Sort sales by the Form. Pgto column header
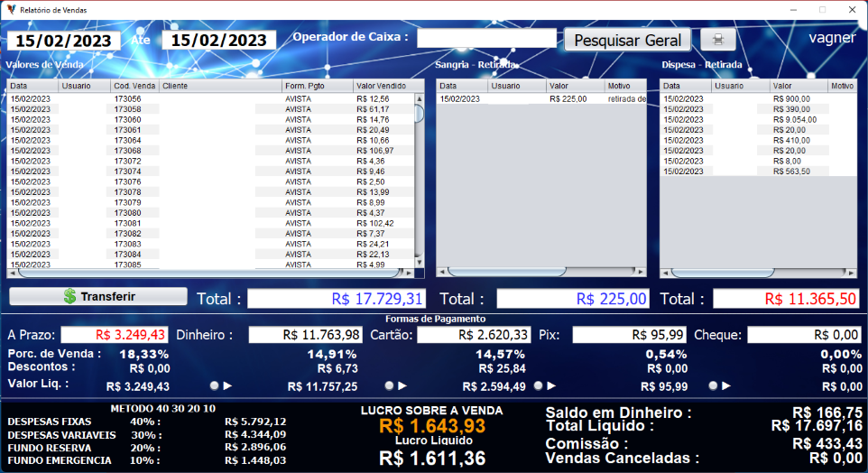The height and width of the screenshot is (473, 868). 316,86
